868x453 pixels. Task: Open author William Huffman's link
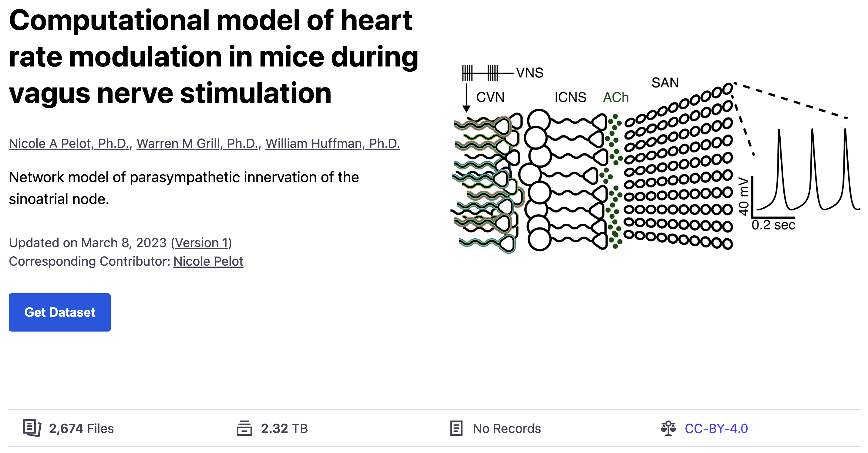(x=333, y=144)
